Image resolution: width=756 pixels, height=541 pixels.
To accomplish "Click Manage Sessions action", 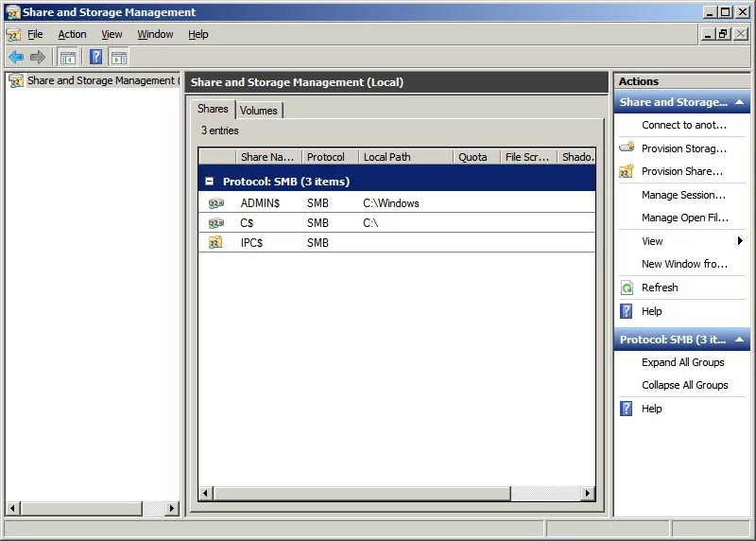I will pyautogui.click(x=683, y=195).
